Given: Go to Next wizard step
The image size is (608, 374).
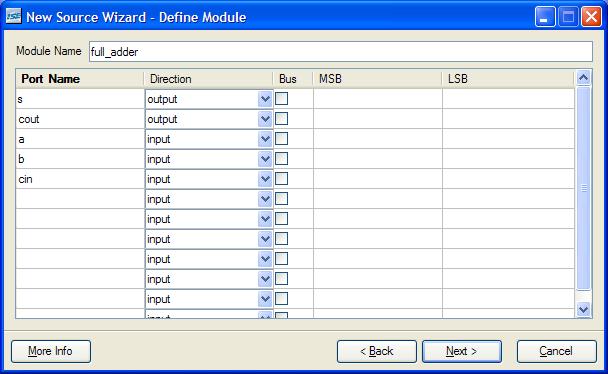Looking at the screenshot, I should pos(461,351).
